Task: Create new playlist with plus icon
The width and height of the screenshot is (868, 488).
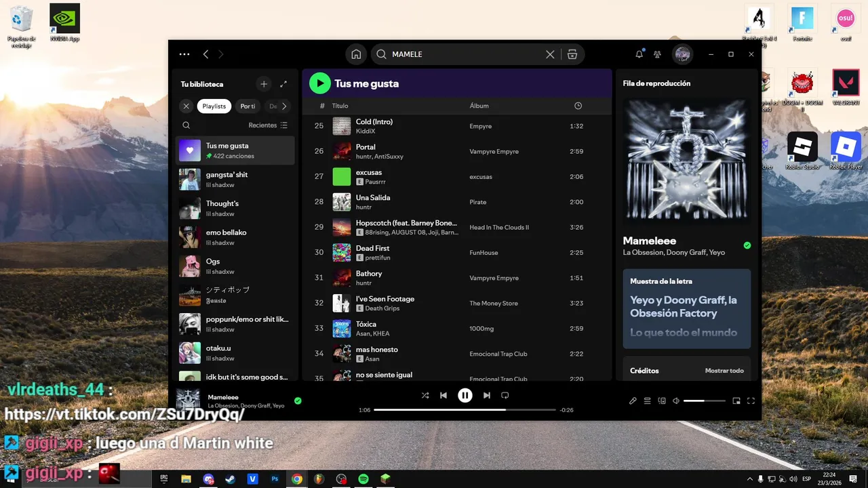Action: 264,84
